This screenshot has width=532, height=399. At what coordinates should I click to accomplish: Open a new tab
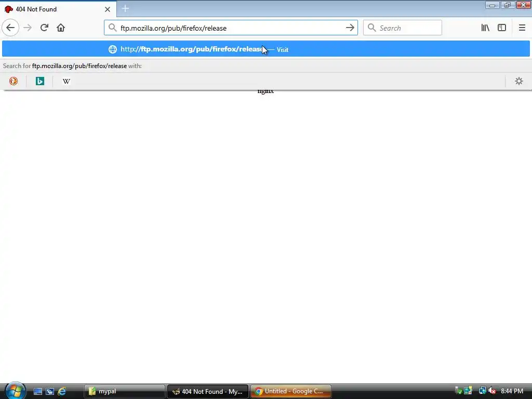tap(125, 8)
